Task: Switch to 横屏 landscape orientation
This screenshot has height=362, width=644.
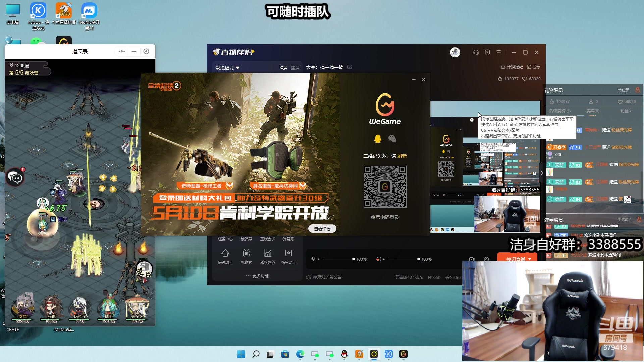Action: pos(283,68)
